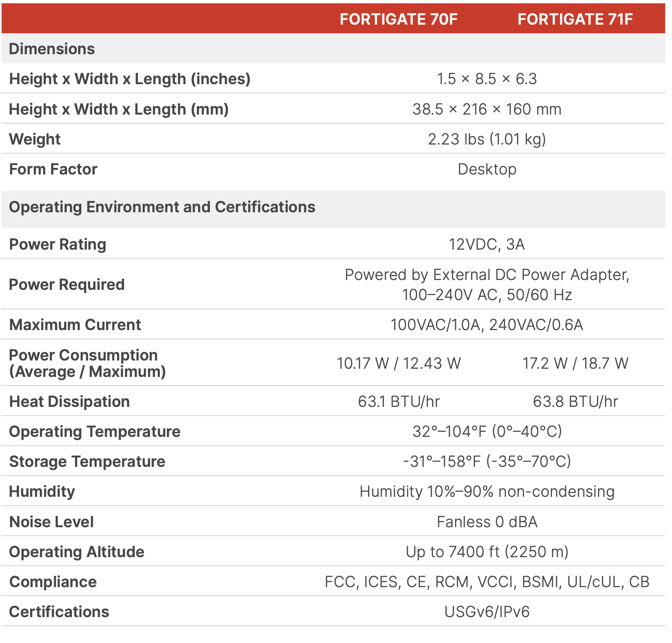Click the Humidity row label

[x=42, y=491]
